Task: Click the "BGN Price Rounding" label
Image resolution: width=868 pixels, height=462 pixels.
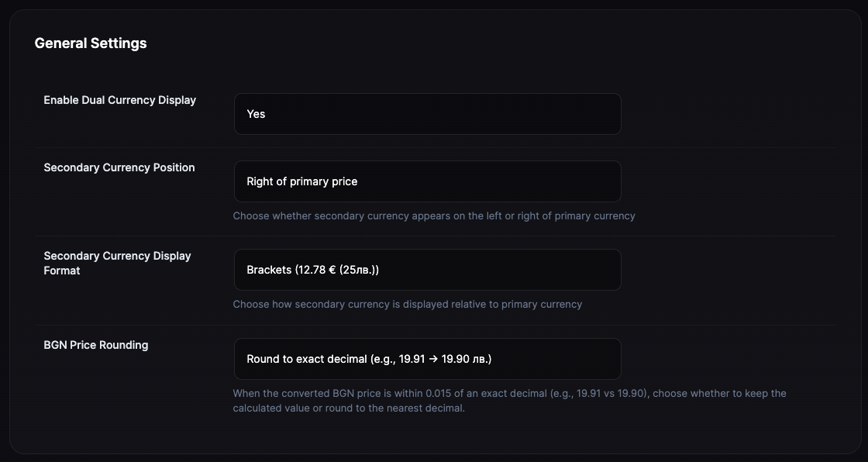Action: [x=95, y=345]
